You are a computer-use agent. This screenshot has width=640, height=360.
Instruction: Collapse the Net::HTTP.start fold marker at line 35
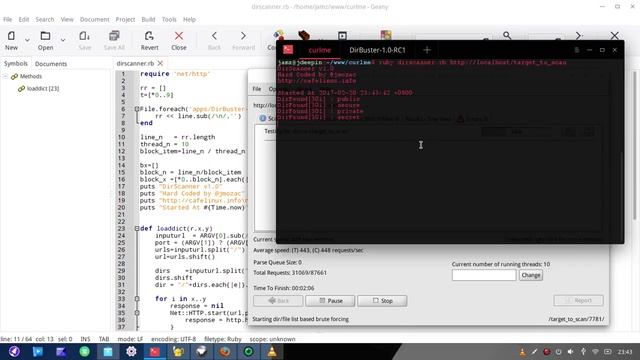tap(137, 313)
